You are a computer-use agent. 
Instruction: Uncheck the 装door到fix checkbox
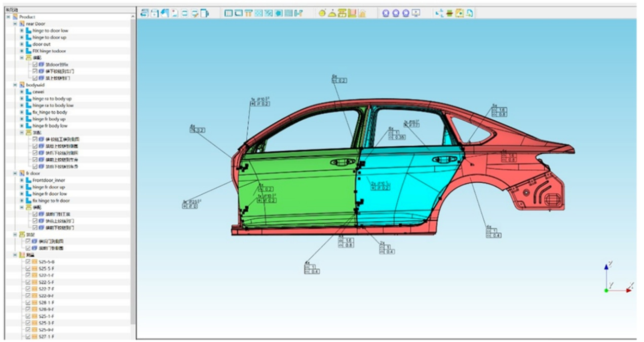click(34, 64)
